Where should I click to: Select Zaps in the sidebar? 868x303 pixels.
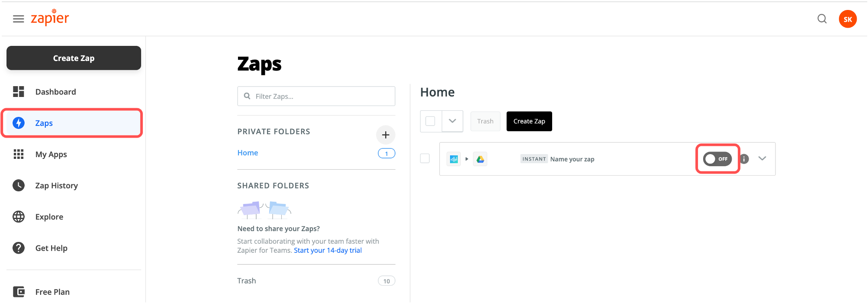72,123
